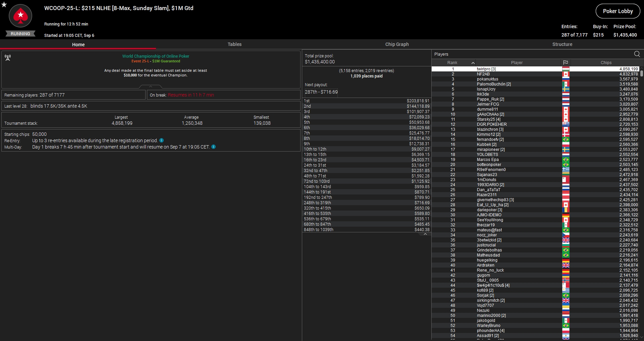Click Largest stack value 4,858,199
The image size is (644, 341).
(x=122, y=123)
